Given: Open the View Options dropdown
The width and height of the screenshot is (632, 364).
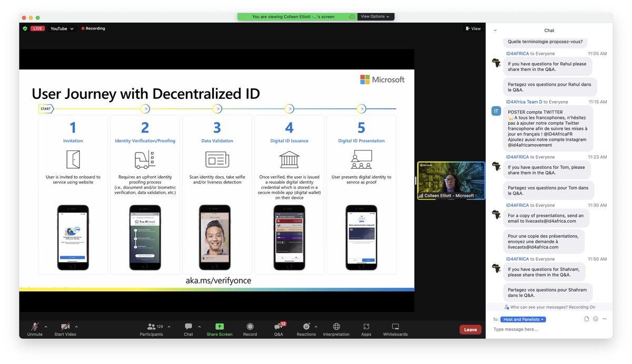Looking at the screenshot, I should pyautogui.click(x=376, y=16).
